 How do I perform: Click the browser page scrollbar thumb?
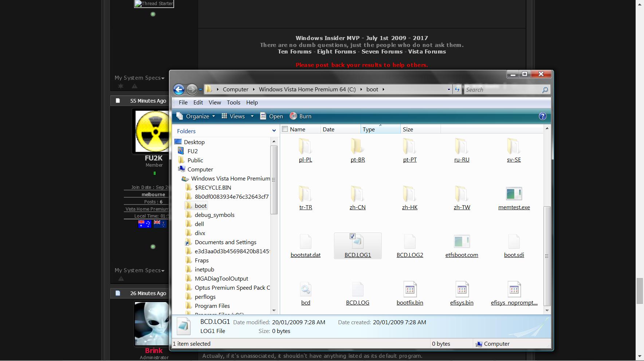click(x=640, y=291)
